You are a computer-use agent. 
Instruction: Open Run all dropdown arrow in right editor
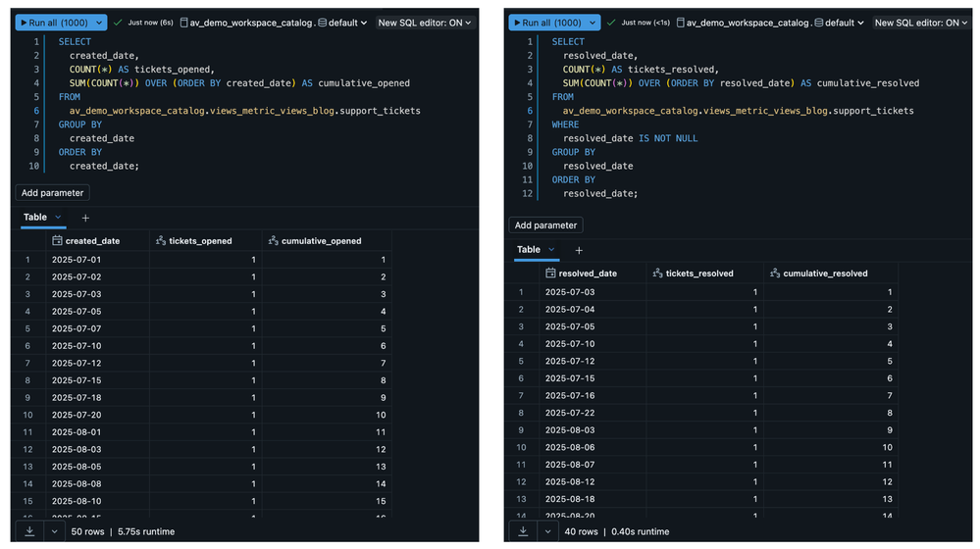click(592, 22)
